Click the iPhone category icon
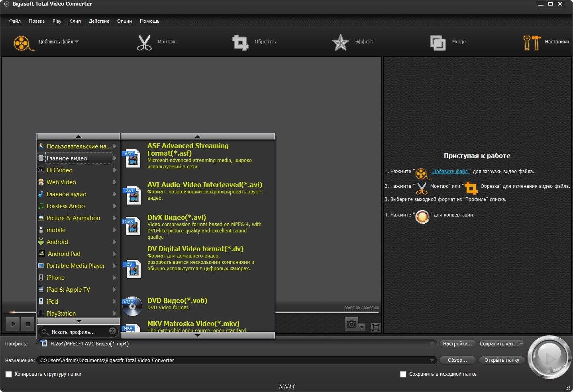 click(41, 278)
